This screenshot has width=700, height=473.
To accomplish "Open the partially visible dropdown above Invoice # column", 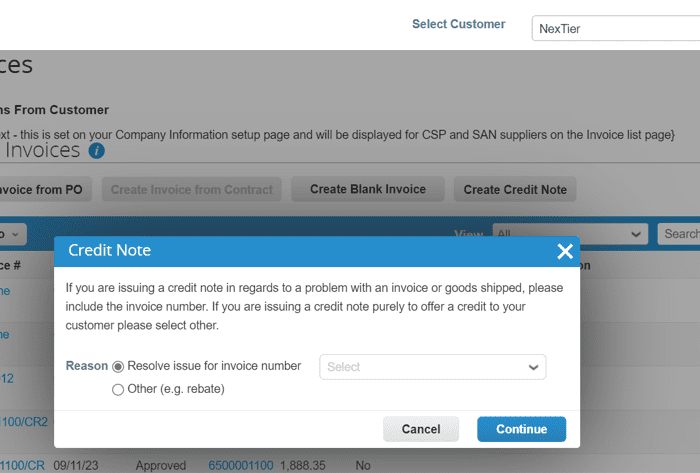I will pos(14,234).
